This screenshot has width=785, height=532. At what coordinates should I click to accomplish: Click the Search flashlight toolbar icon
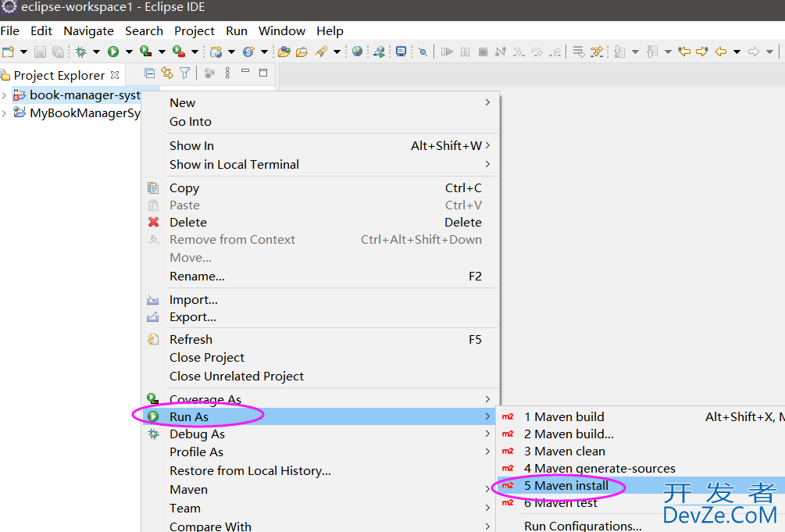click(x=321, y=52)
